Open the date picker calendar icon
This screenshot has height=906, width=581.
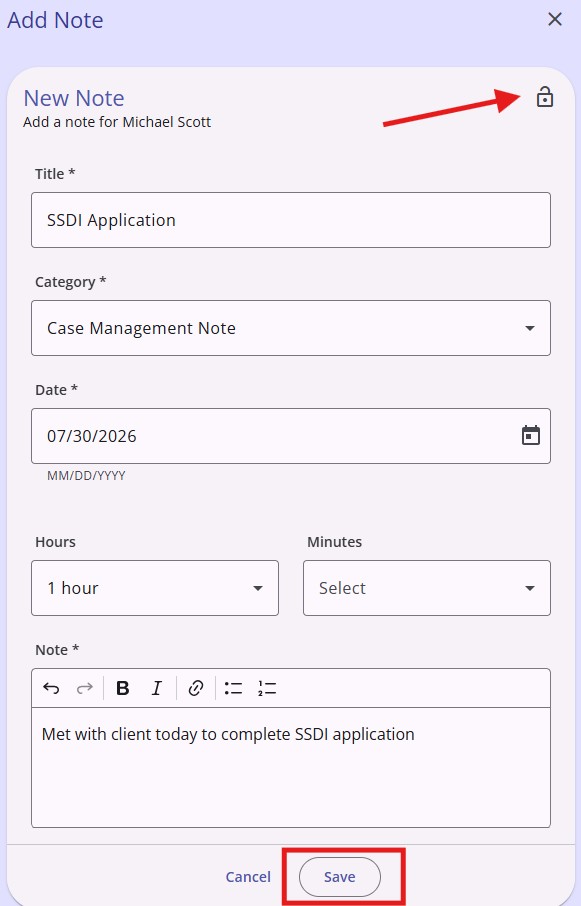[x=531, y=436]
